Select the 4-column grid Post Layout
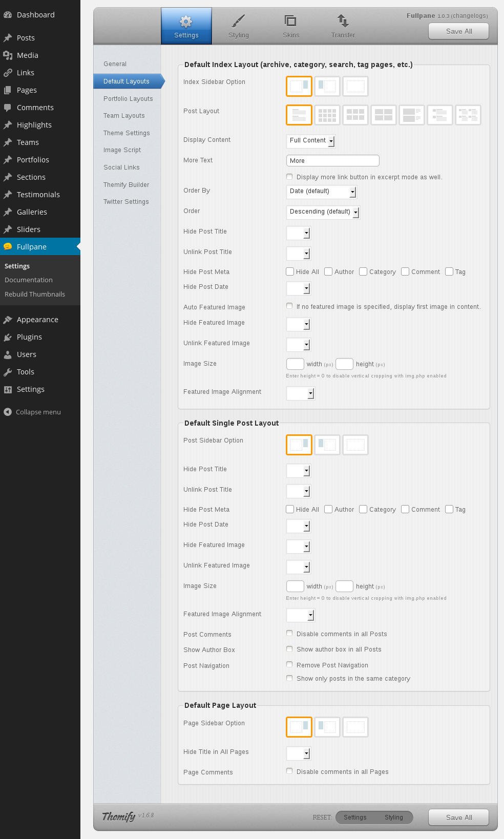The image size is (504, 839). 327,115
